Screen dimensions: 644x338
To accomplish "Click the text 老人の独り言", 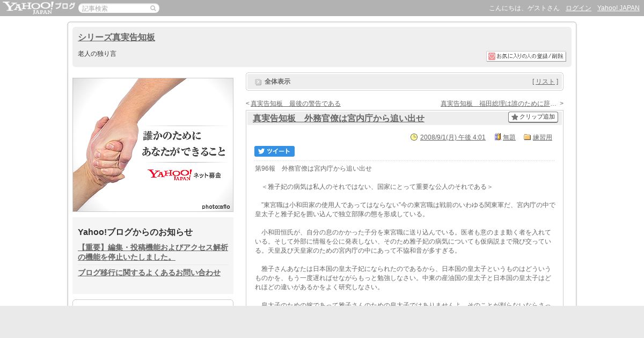I will coord(97,54).
